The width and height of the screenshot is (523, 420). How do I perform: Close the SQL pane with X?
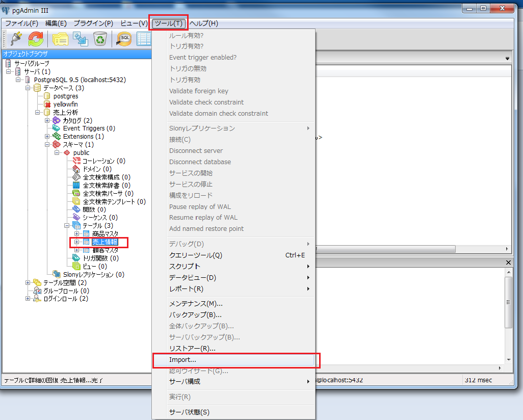pyautogui.click(x=508, y=262)
